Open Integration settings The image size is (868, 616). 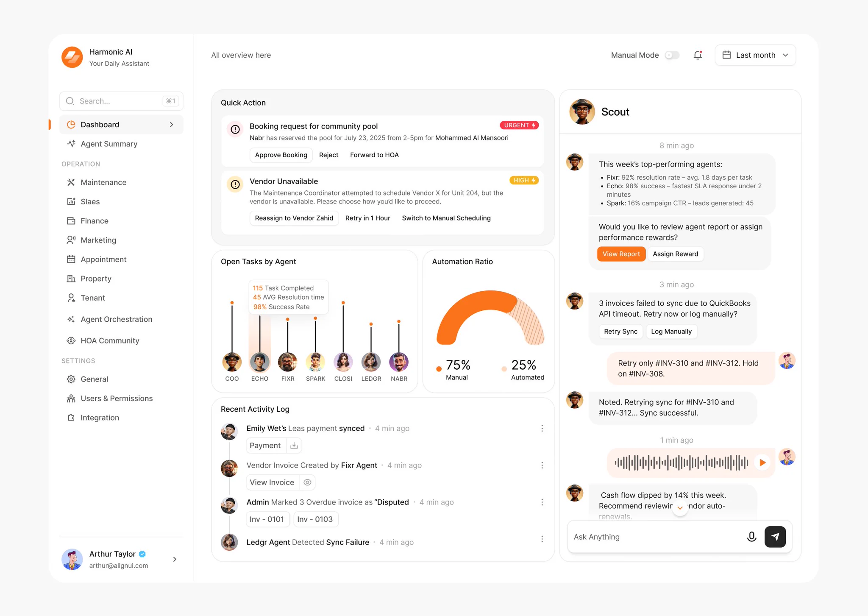click(x=100, y=418)
